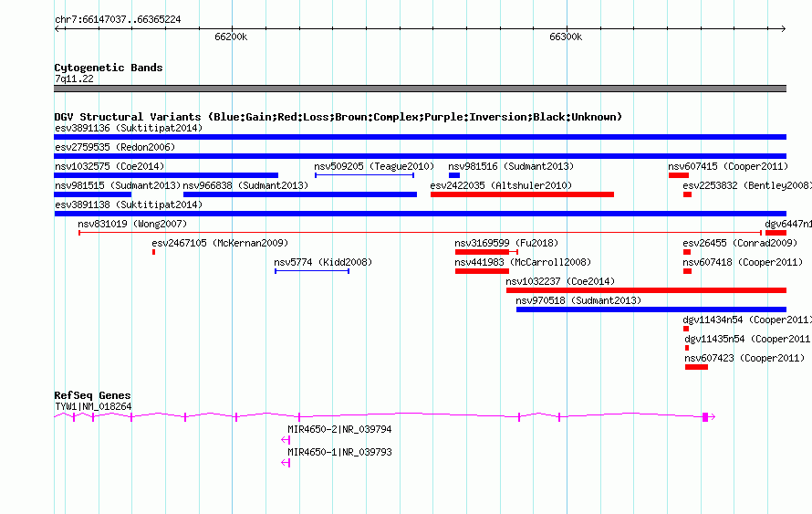Click the TYW1 last exon block

(x=705, y=417)
